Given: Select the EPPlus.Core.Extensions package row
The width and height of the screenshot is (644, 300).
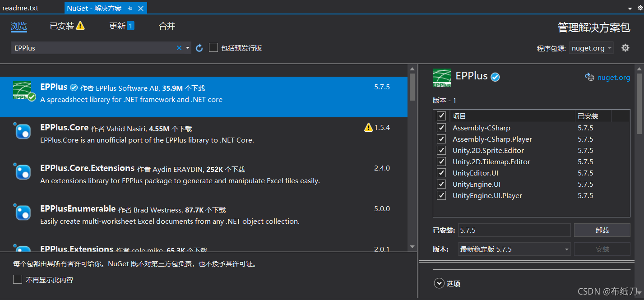Looking at the screenshot, I should coord(204,177).
